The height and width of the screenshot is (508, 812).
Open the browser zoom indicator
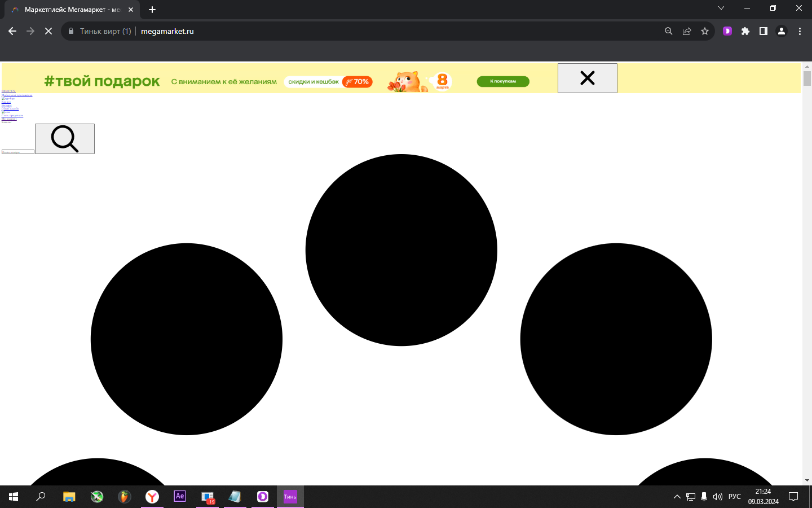tap(669, 31)
